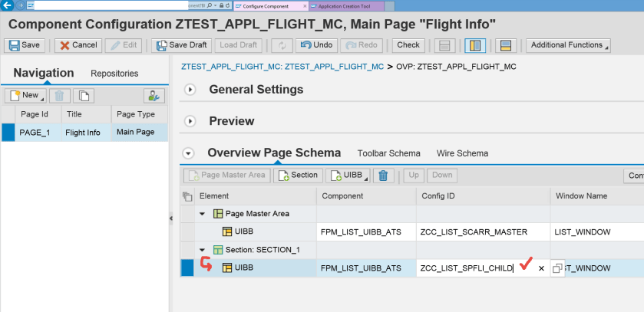
Task: Clear the Config ID field with the X icon
Action: [541, 268]
